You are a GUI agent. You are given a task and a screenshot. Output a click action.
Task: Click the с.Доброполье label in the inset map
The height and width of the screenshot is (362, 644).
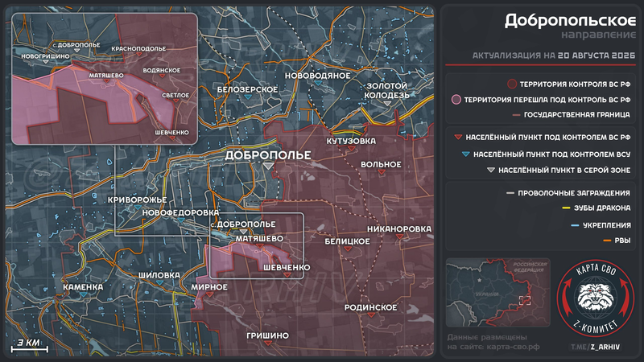(76, 45)
